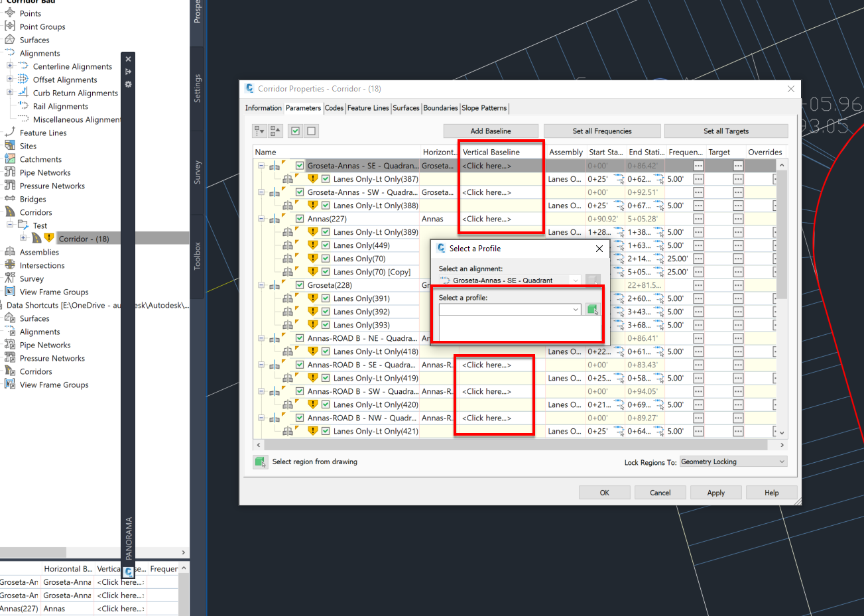The image size is (864, 616).
Task: Collapse the Annas(227) baseline tree branch
Action: 261,218
